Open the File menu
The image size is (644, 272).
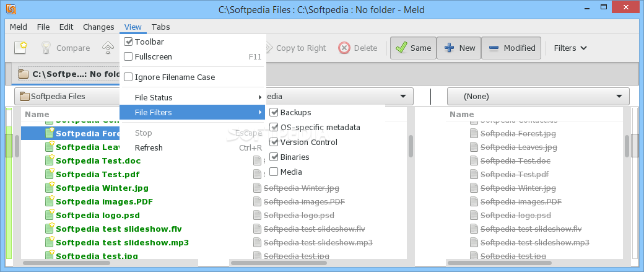(43, 27)
